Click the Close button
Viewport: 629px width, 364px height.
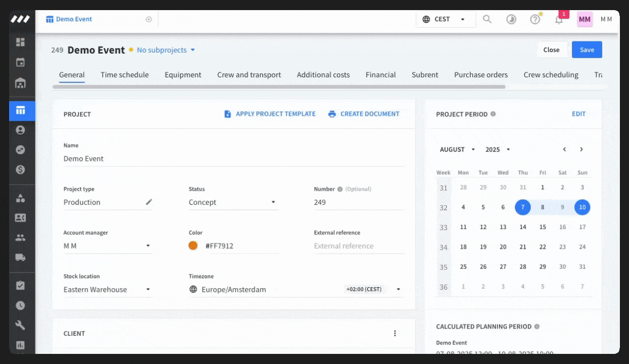click(551, 50)
